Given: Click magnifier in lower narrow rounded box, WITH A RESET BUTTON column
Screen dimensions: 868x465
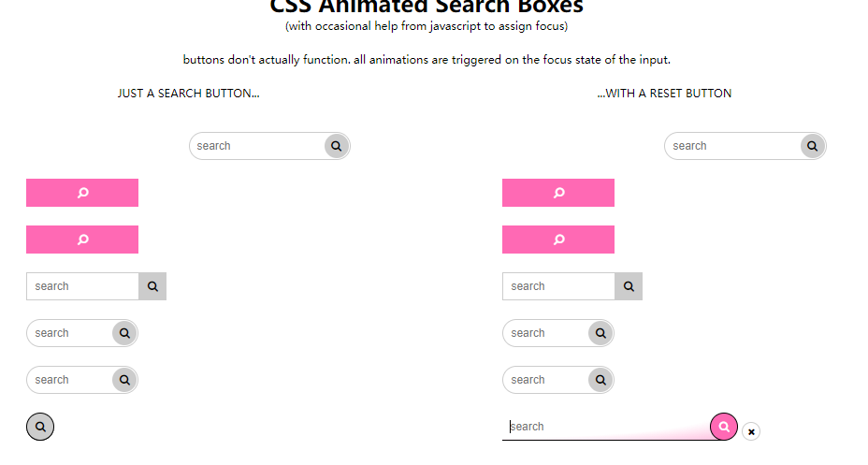Looking at the screenshot, I should (600, 380).
